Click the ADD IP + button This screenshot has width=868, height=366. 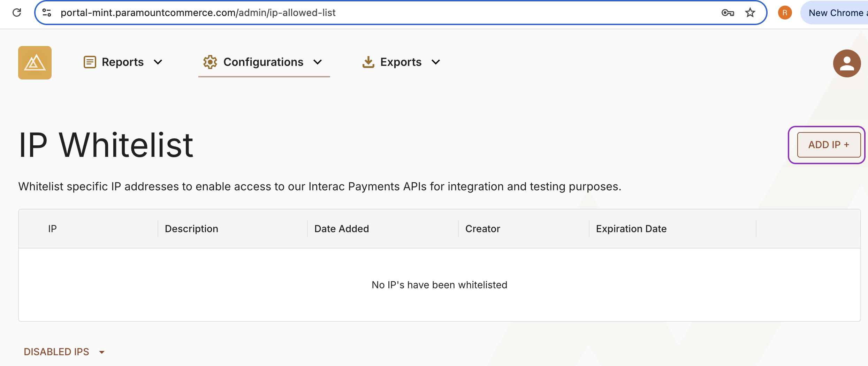(x=829, y=144)
